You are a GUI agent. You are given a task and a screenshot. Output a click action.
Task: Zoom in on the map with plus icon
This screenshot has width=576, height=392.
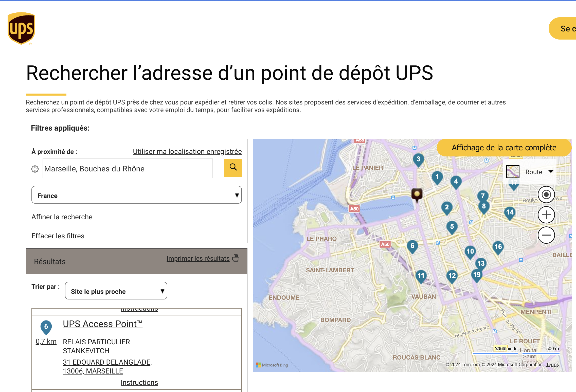click(x=546, y=215)
